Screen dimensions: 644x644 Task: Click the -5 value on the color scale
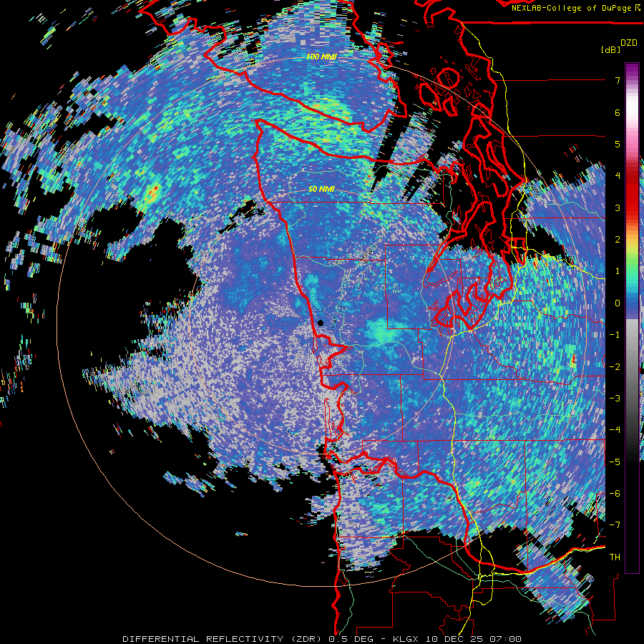(x=615, y=462)
